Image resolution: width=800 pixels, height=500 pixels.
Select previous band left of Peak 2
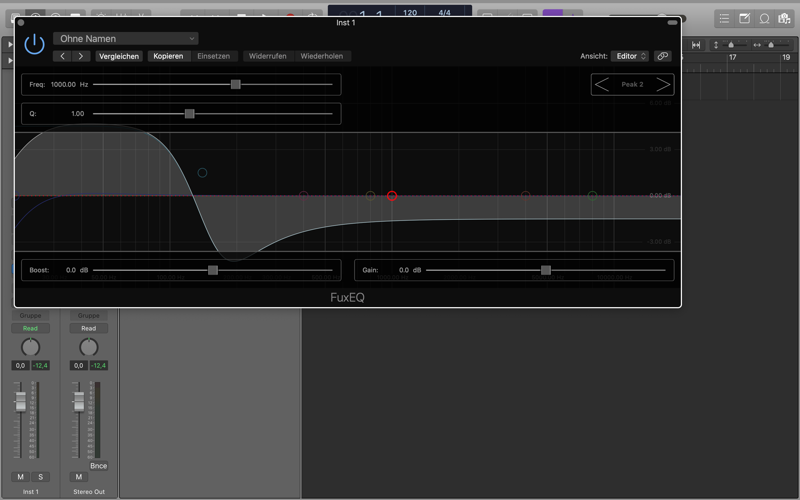coord(601,85)
